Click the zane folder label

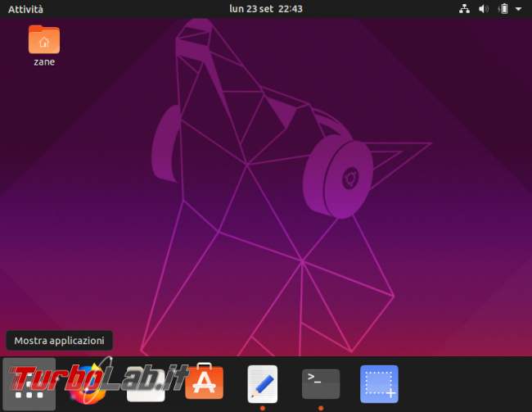(44, 61)
